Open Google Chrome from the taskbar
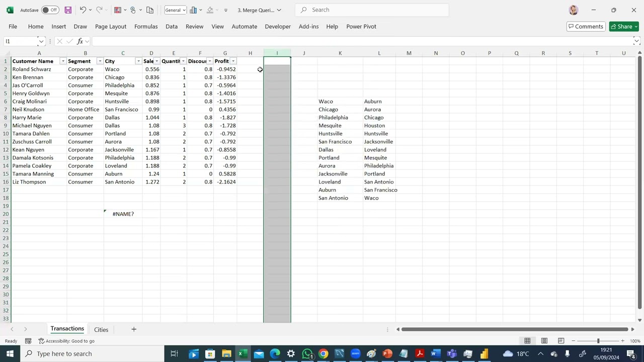The width and height of the screenshot is (644, 362). (x=323, y=354)
